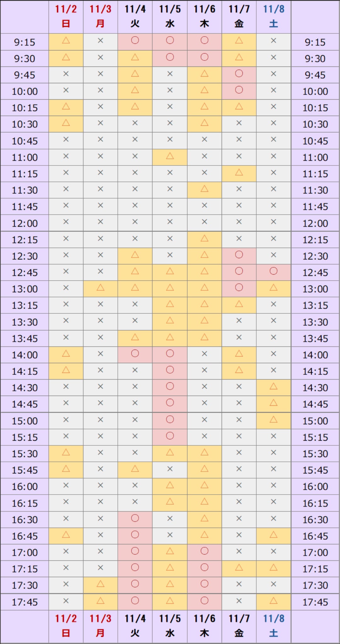Choose the circle for 11/6 at 17:00

tap(204, 551)
